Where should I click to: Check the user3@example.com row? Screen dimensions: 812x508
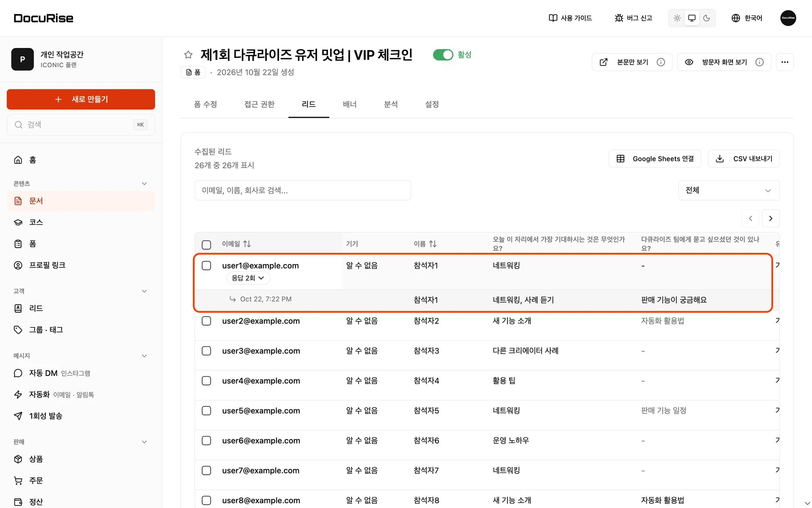pos(206,351)
